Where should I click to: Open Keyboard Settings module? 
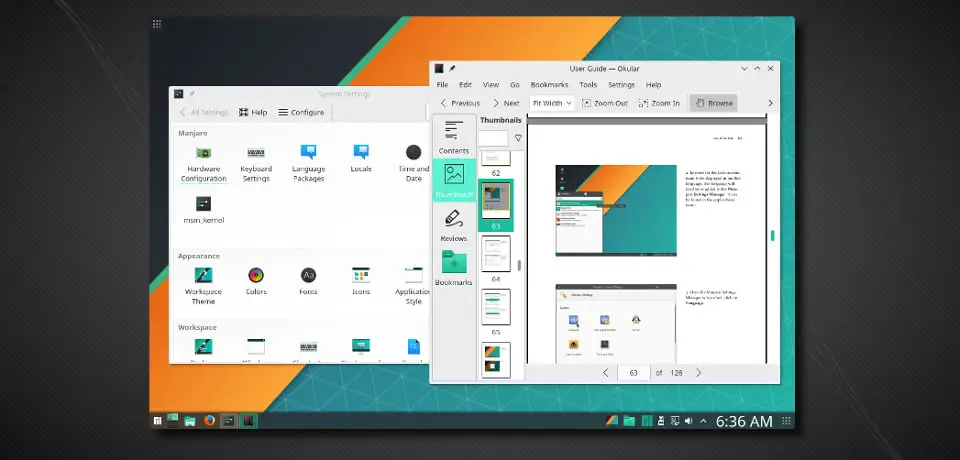coord(256,164)
